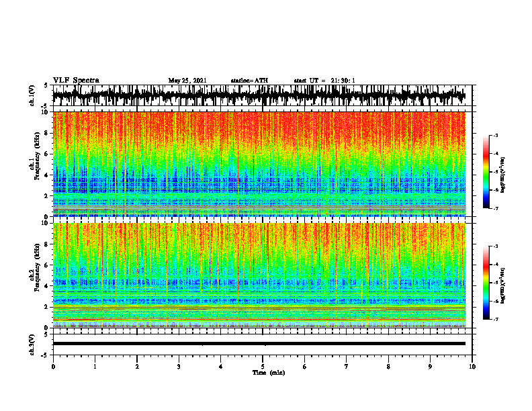
Task: Click the "8" kHz tick on ch.1 frequency axis
Action: pos(47,133)
